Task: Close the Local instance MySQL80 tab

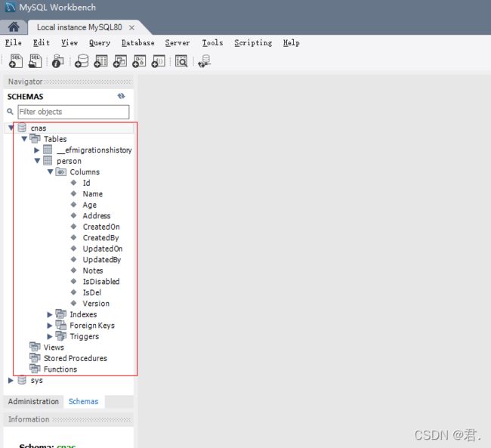Action: point(132,27)
